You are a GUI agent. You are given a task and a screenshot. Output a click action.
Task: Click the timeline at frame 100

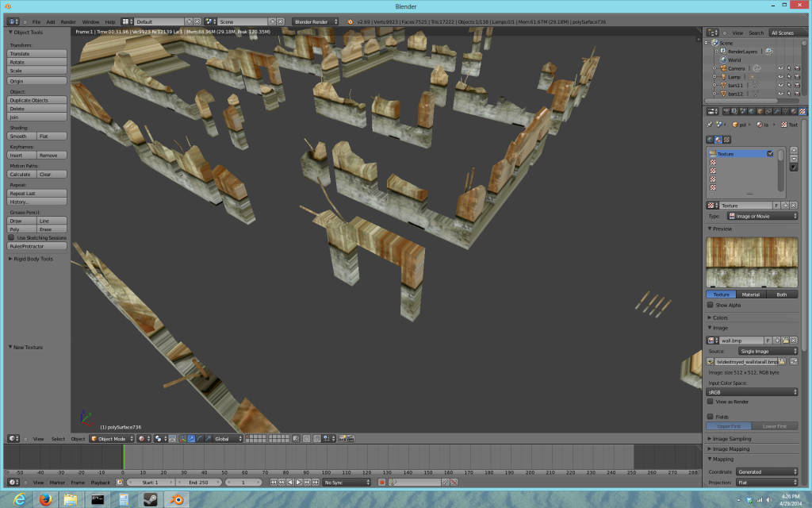tap(326, 458)
